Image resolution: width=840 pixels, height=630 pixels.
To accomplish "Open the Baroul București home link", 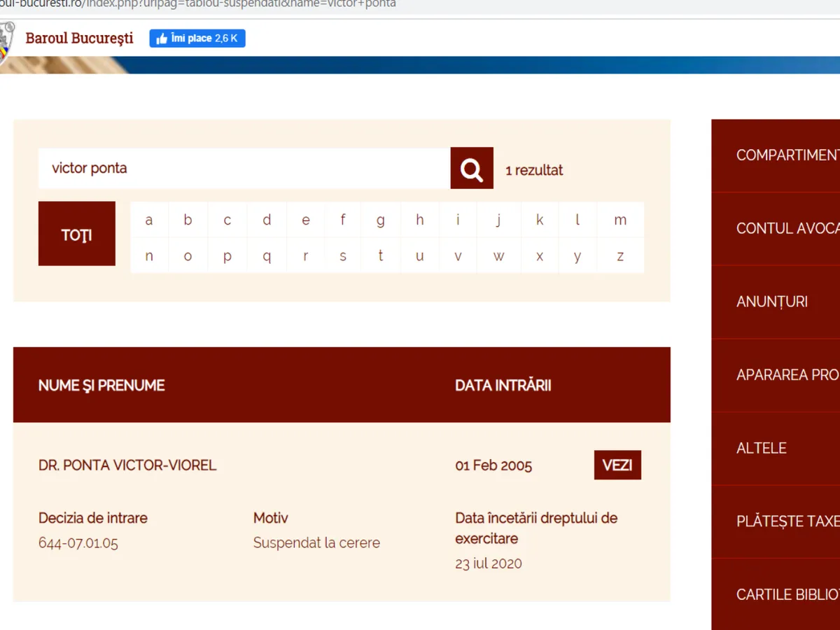I will point(79,38).
